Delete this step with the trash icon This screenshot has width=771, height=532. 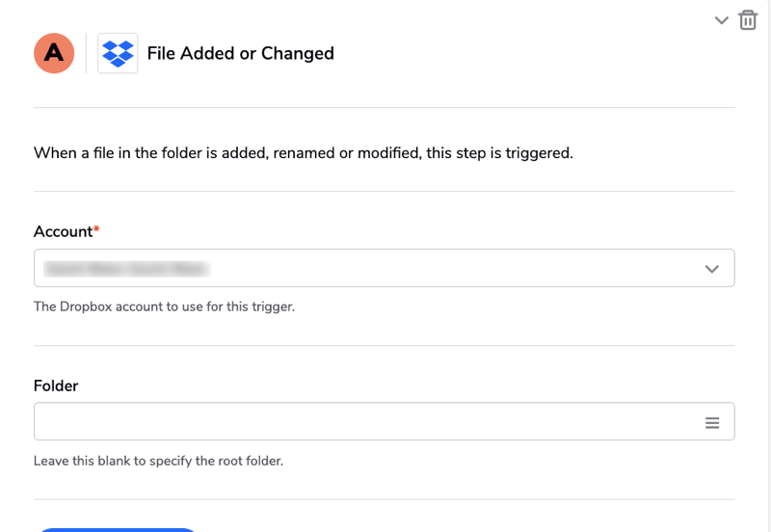pos(748,20)
